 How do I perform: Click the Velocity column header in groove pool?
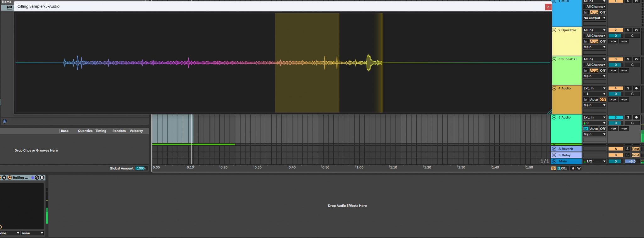136,131
